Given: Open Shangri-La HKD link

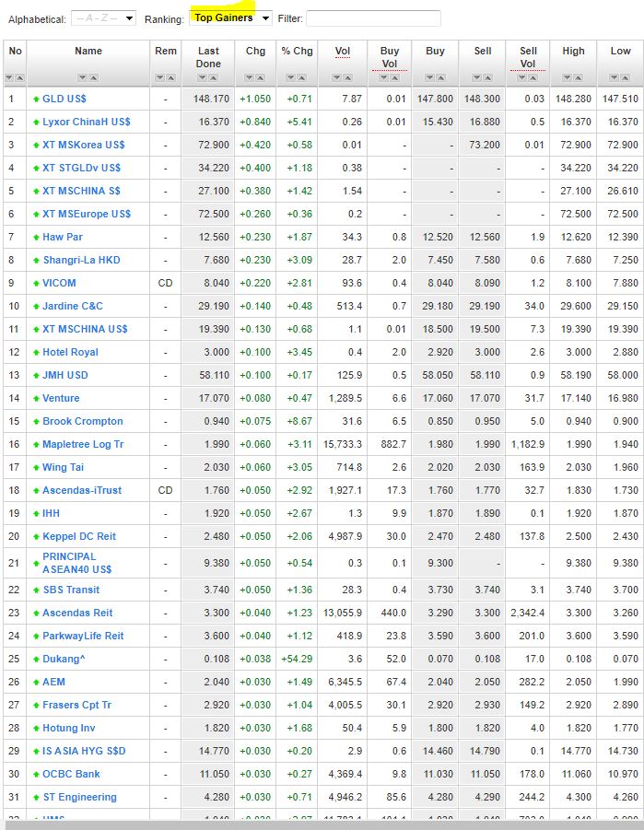Looking at the screenshot, I should point(82,260).
